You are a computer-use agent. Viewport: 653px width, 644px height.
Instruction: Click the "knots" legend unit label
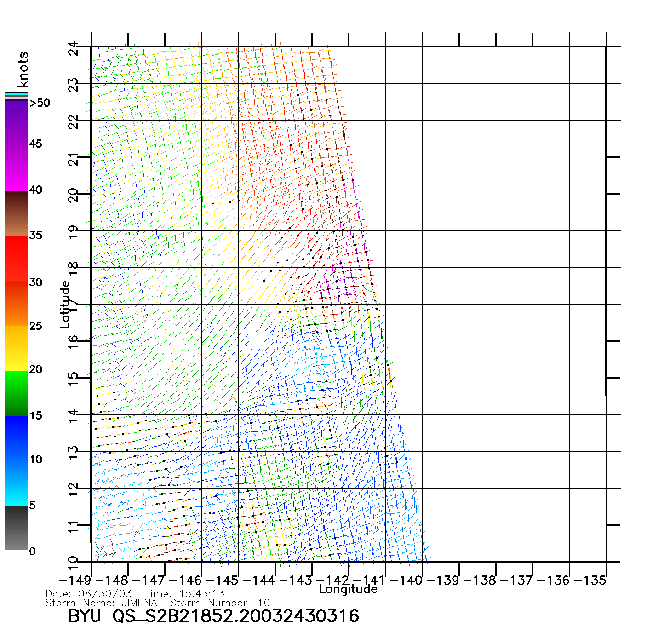tap(23, 69)
